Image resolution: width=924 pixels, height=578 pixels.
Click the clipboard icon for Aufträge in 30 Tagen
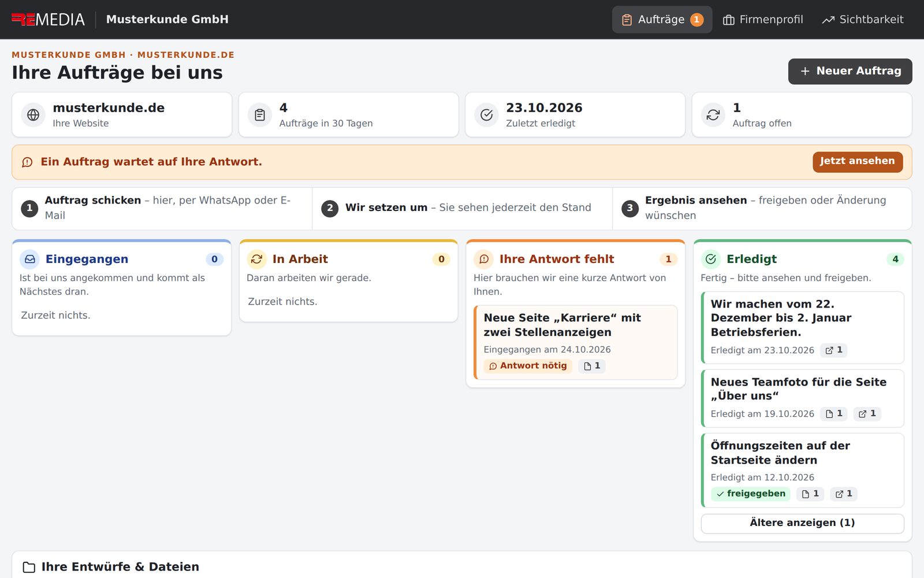click(x=260, y=114)
